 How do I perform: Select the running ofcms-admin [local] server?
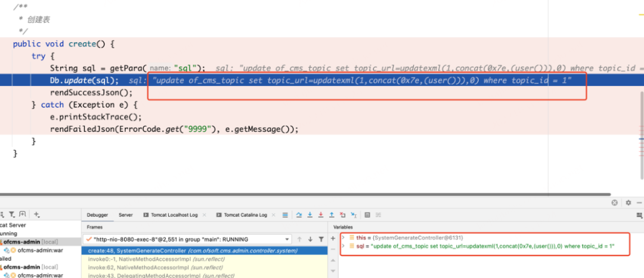(41, 242)
